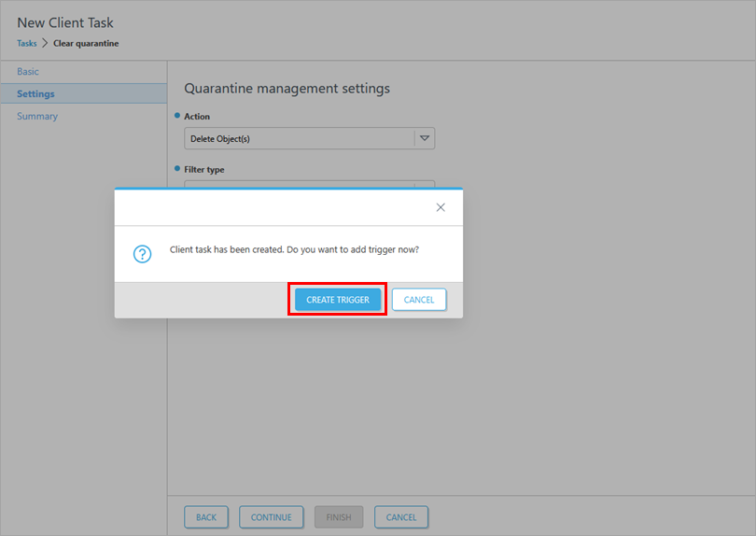Expand the Action dropdown arrow
Viewport: 756px width, 536px height.
(x=425, y=138)
